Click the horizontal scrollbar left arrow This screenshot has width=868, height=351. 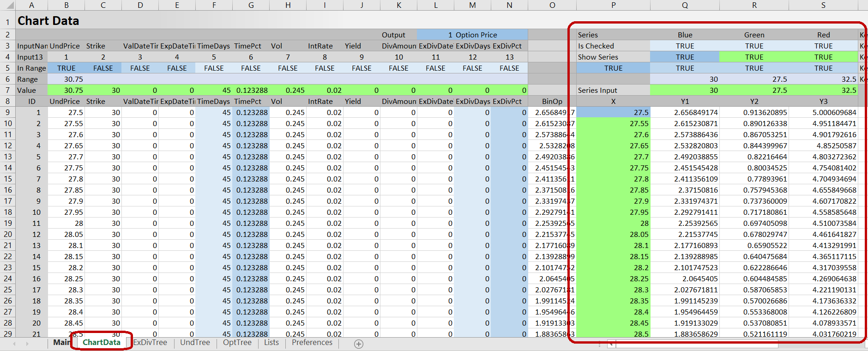click(611, 344)
